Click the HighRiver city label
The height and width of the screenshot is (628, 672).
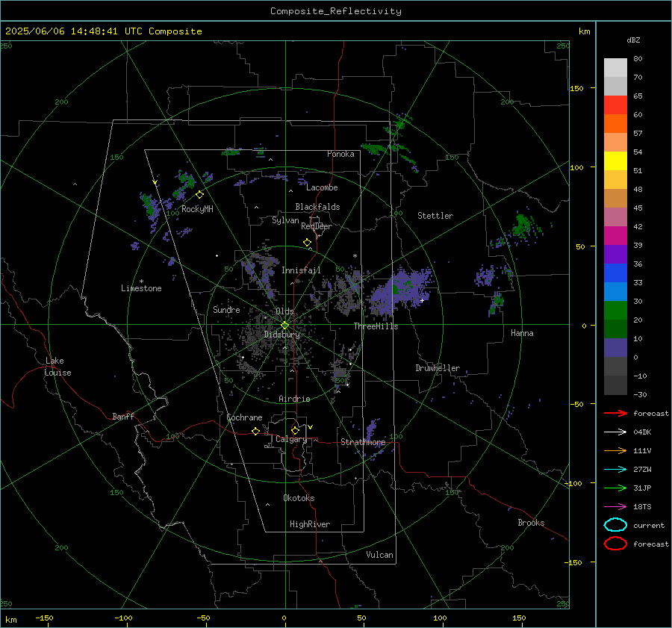tap(310, 524)
